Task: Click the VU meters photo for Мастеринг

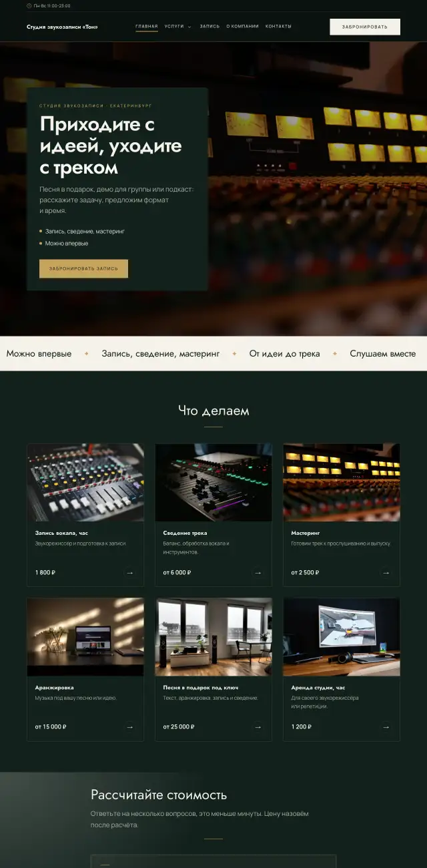Action: [x=342, y=482]
